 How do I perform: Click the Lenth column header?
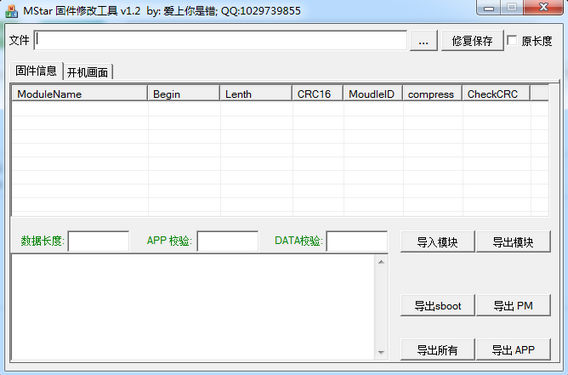(x=256, y=94)
